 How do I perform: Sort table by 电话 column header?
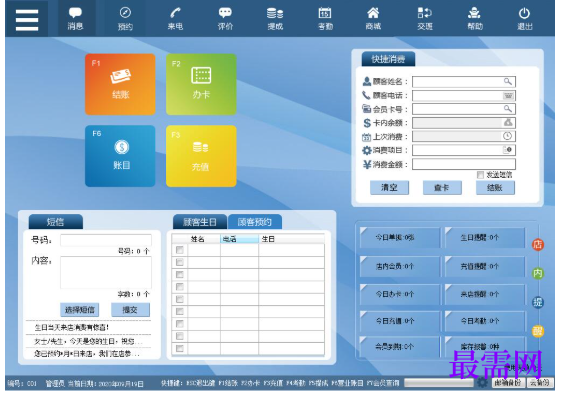239,239
